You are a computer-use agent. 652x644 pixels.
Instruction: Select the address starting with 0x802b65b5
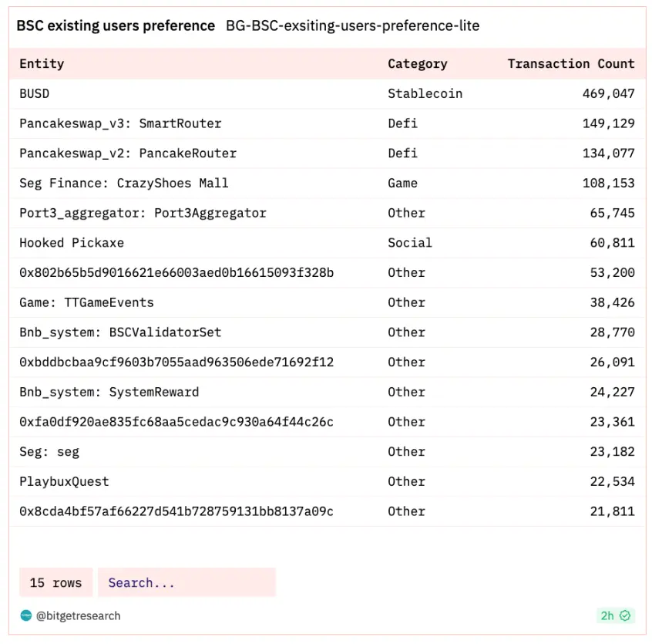pos(176,273)
